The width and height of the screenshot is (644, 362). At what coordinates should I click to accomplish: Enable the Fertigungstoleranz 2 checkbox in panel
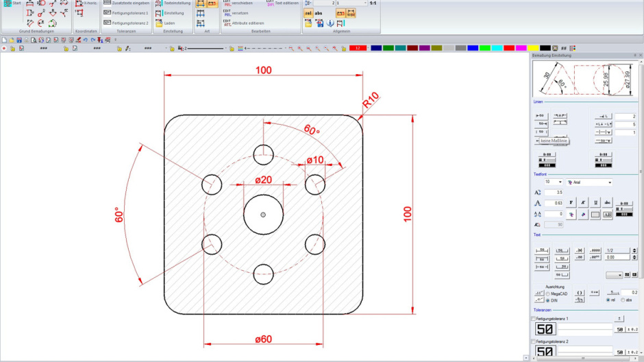coord(534,341)
